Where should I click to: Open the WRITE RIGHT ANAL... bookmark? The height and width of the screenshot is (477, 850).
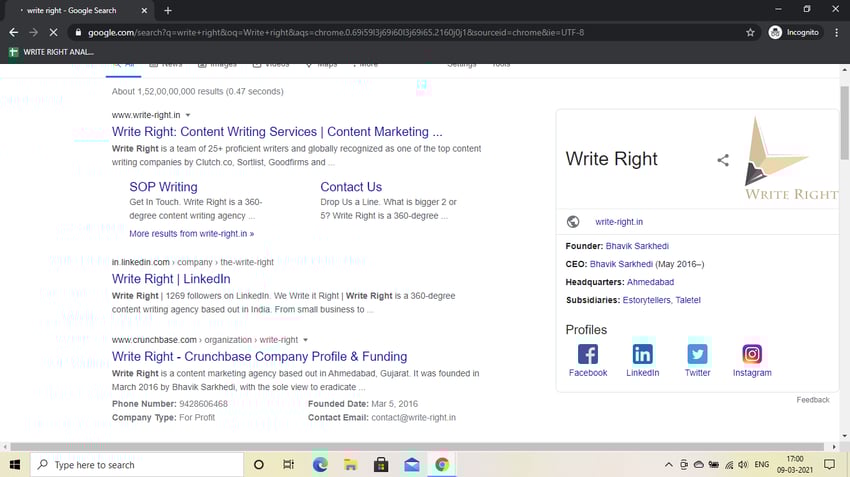pyautogui.click(x=51, y=52)
